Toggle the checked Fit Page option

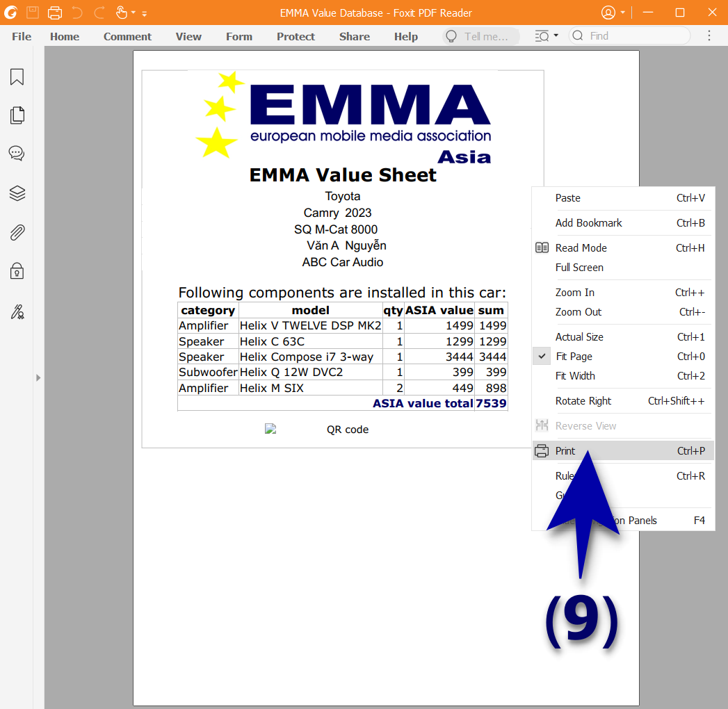click(x=622, y=357)
